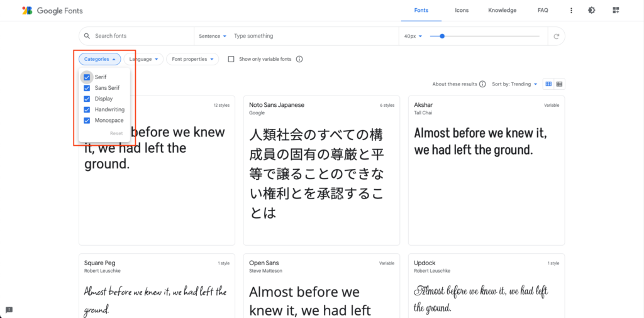Open the Akshar font name
Viewport: 644px width, 318px height.
[x=423, y=105]
